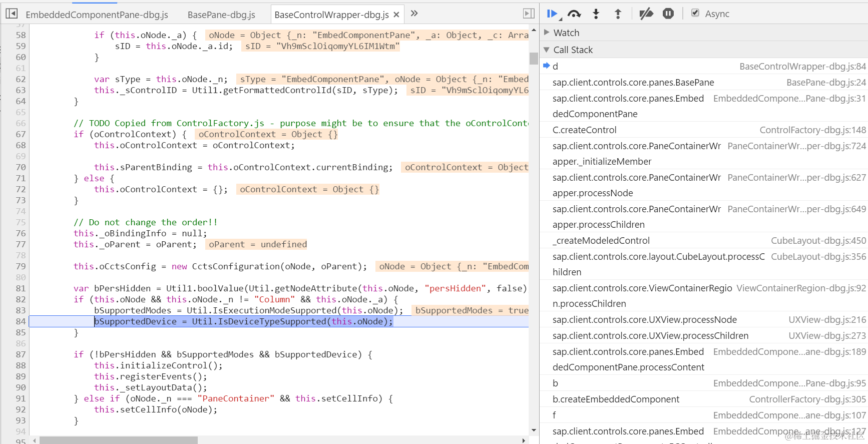Open CubeLayout-dbg.js:356 source link
This screenshot has height=444, width=868.
818,257
